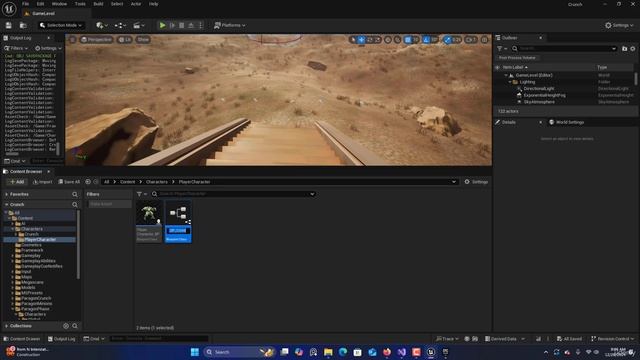Click the Outliner new folder icon

coord(624,49)
